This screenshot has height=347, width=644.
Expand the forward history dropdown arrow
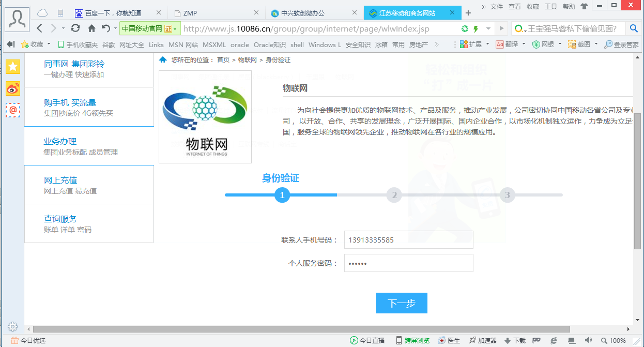(63, 28)
